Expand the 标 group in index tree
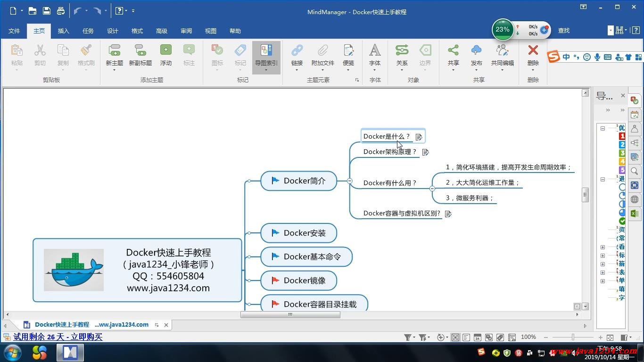The image size is (644, 362). 603,255
